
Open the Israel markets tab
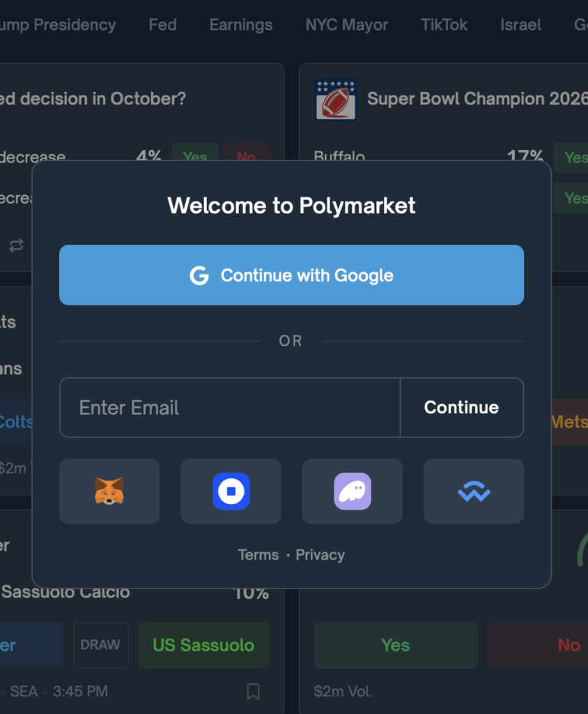pos(520,24)
